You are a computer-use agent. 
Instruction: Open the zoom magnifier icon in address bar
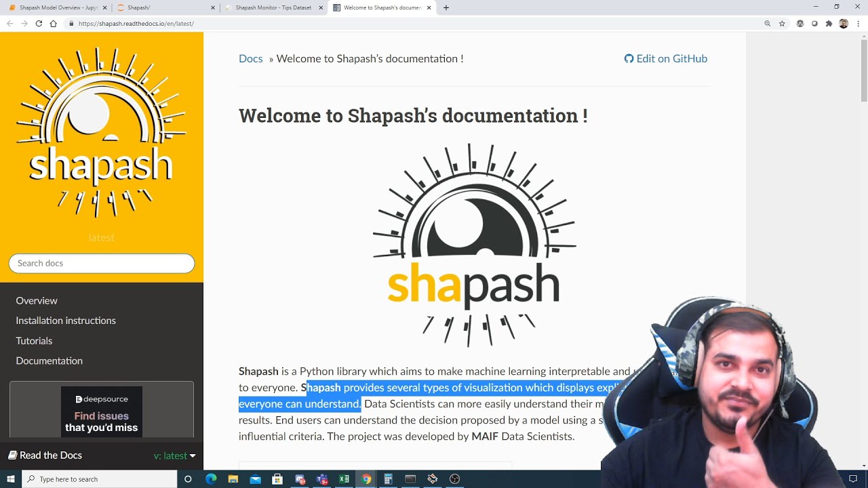[768, 23]
